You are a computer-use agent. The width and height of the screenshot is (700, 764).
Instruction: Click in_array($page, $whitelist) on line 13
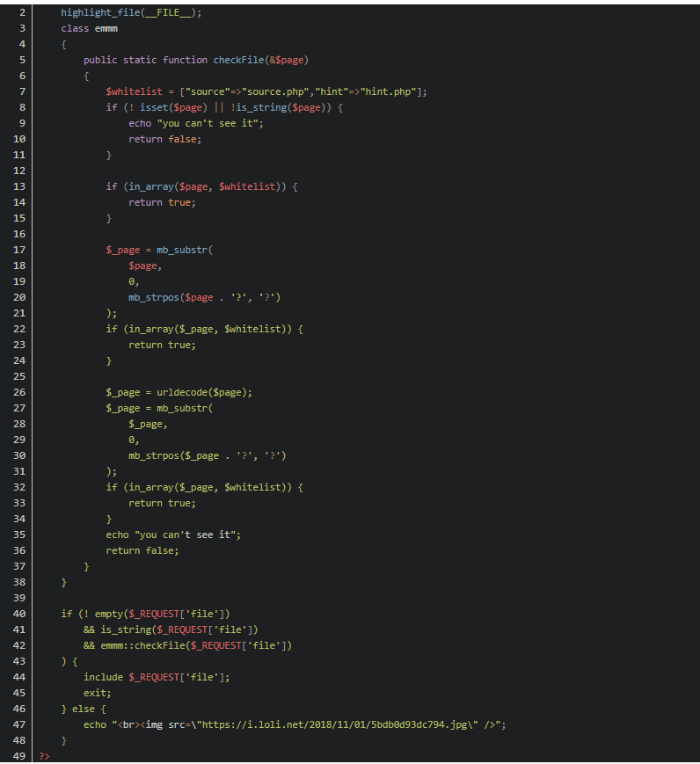pyautogui.click(x=205, y=186)
